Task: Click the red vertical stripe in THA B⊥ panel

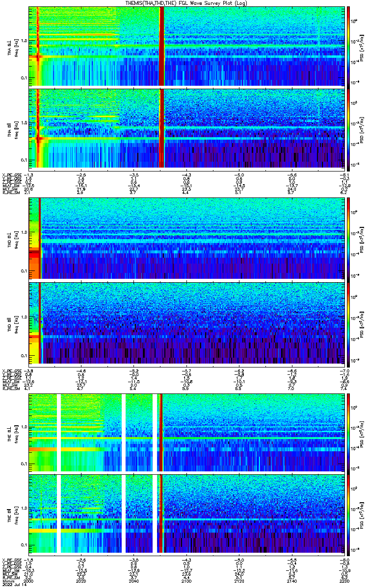Action: click(x=162, y=46)
